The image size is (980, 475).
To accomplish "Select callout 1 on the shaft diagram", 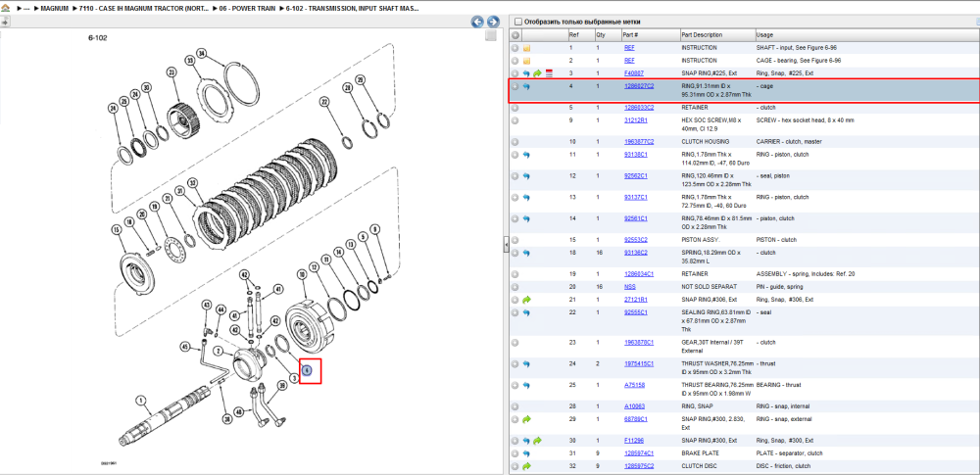I will [x=141, y=400].
